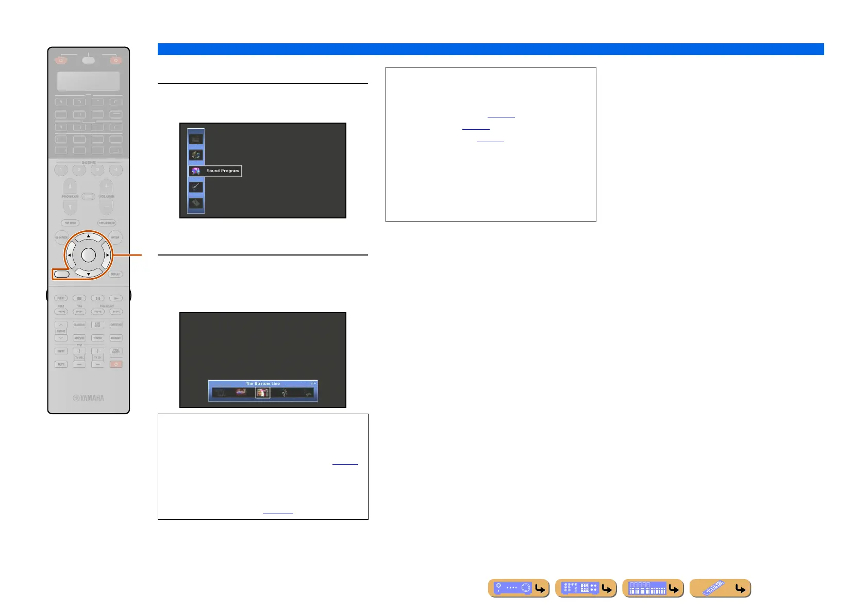
Task: Click the play button on remote
Action: (x=116, y=298)
